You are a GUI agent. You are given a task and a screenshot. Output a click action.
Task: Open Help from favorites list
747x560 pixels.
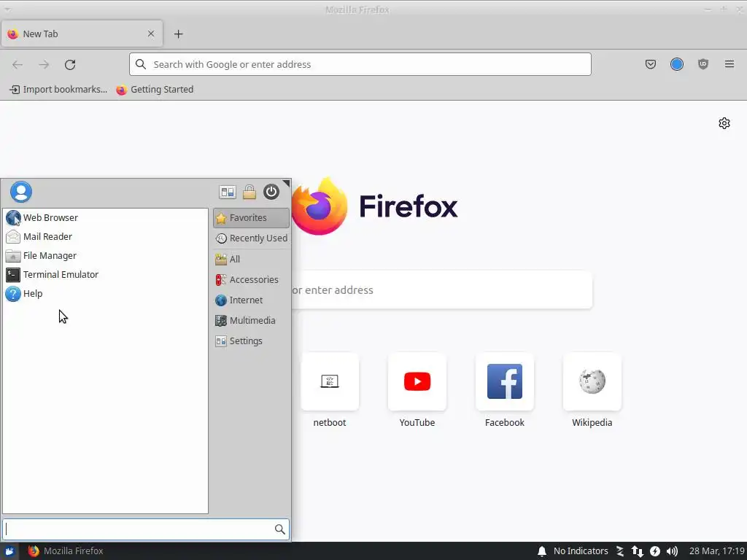105,294
